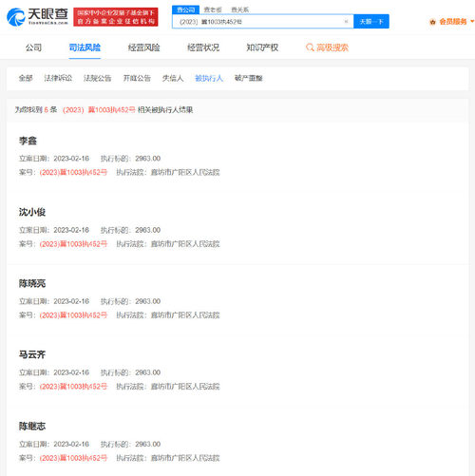
Task: Open the 马云齐 result entry
Action: (32, 354)
